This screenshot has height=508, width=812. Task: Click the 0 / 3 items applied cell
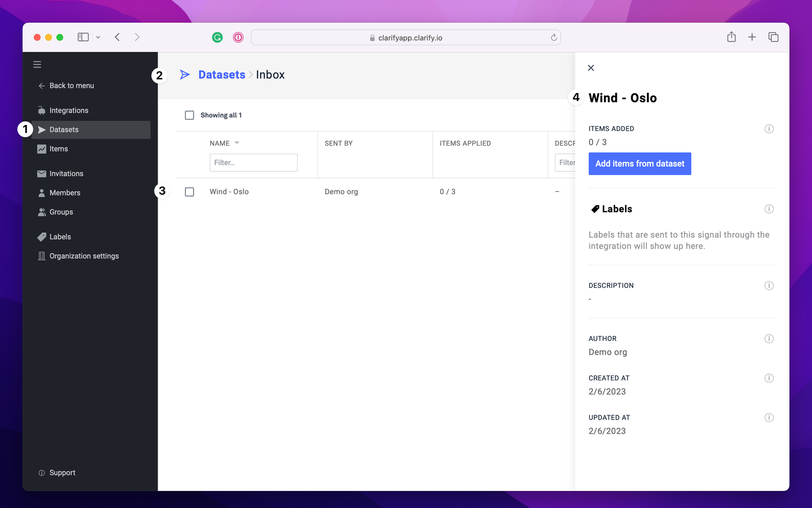(448, 192)
